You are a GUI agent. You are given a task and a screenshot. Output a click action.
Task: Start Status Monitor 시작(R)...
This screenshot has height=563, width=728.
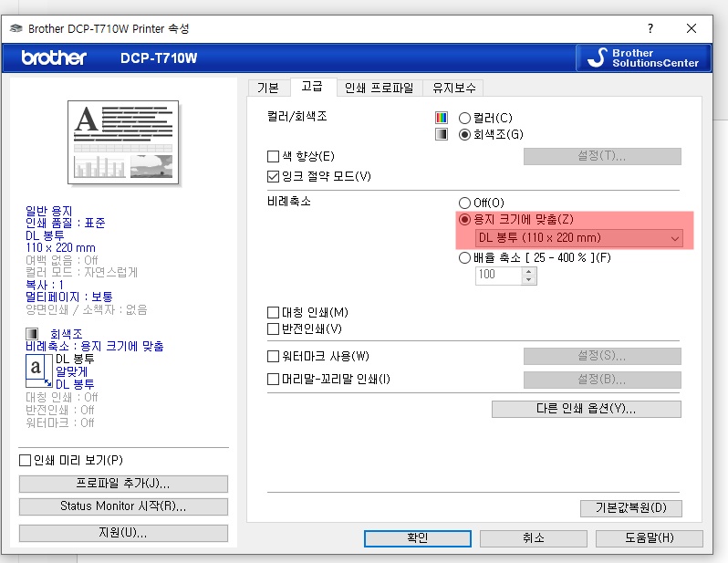coord(123,506)
